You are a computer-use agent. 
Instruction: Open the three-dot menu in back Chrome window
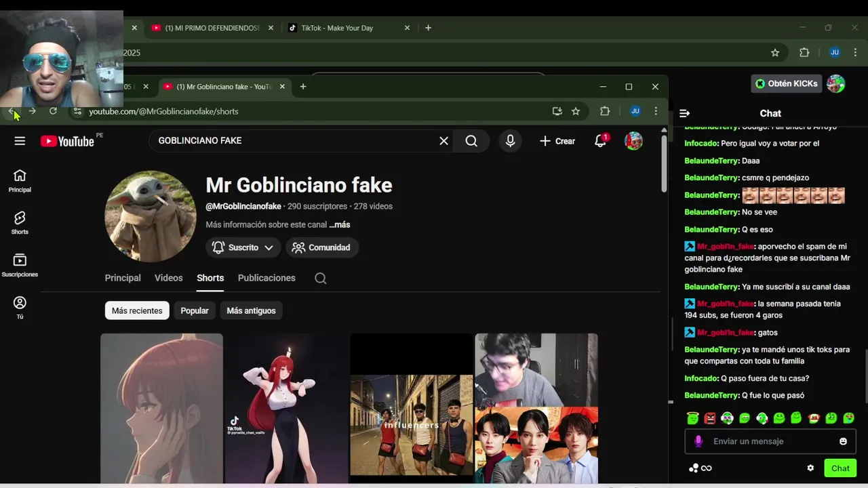856,52
